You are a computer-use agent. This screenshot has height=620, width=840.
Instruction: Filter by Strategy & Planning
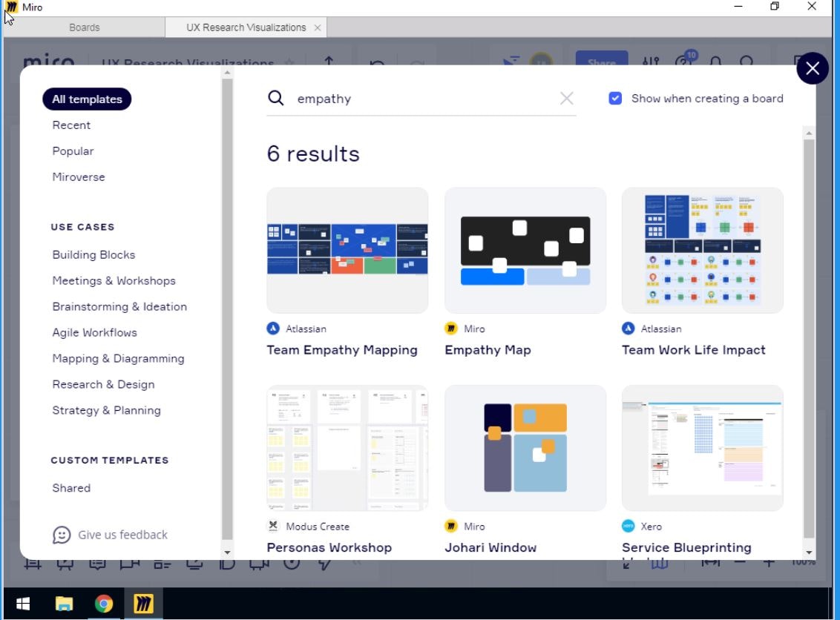click(106, 410)
